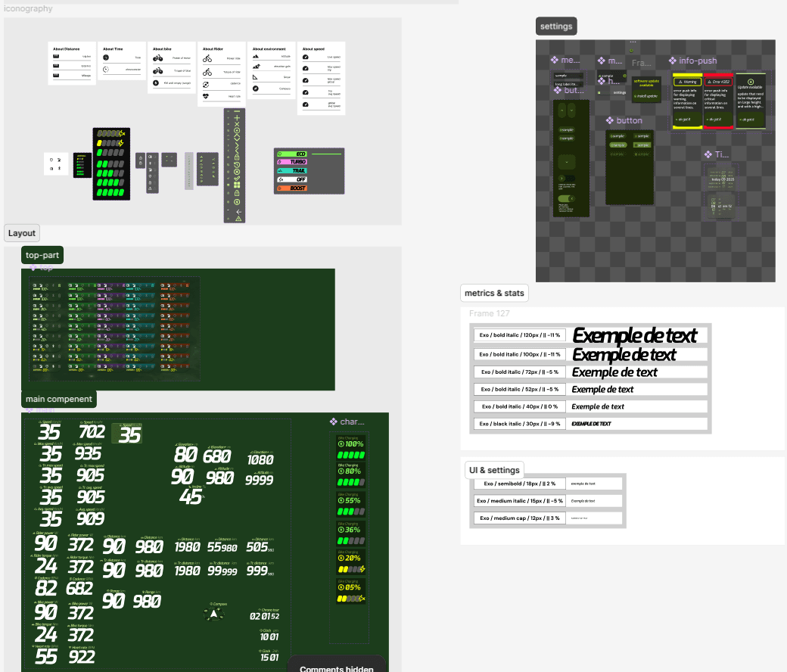Click the Live speed gauge icon

pyautogui.click(x=305, y=57)
